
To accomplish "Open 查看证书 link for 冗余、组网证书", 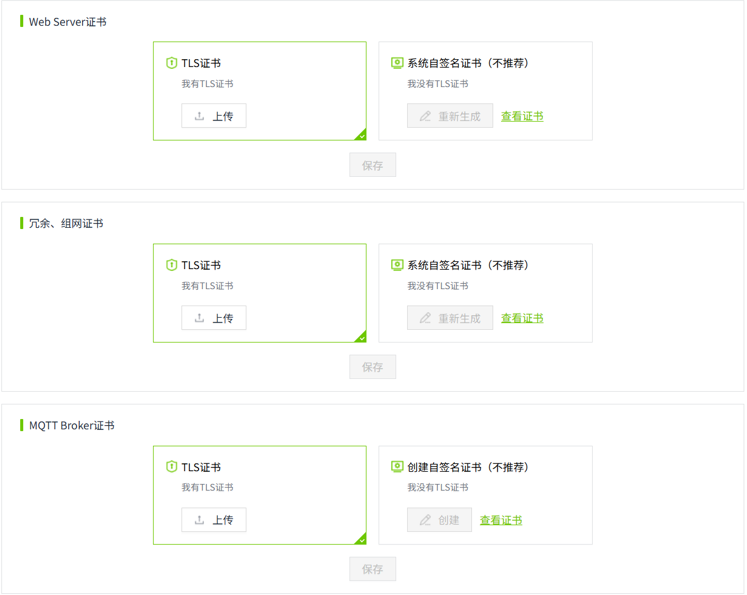I will point(522,319).
